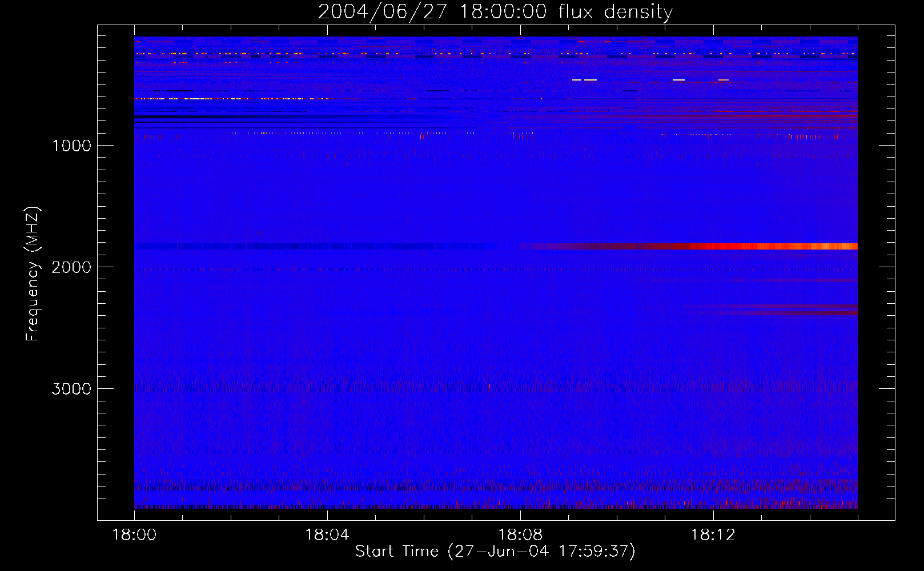Click the 18:08 time tick label

[520, 535]
